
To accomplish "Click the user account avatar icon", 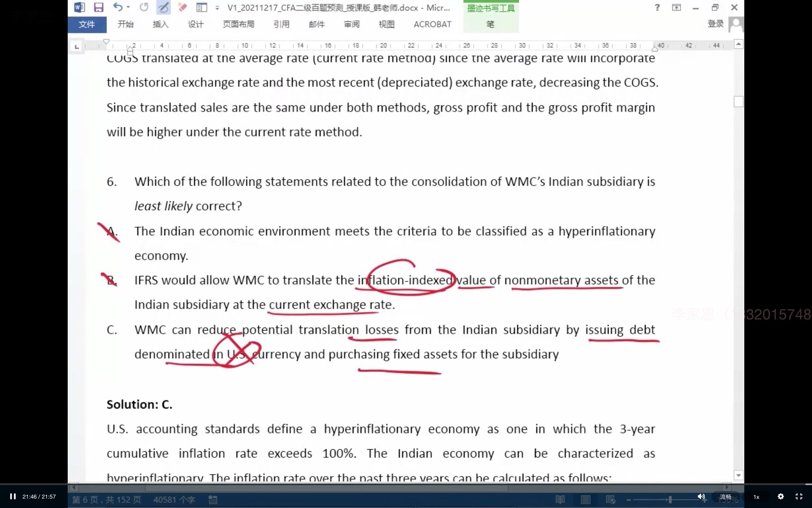I will (x=736, y=24).
